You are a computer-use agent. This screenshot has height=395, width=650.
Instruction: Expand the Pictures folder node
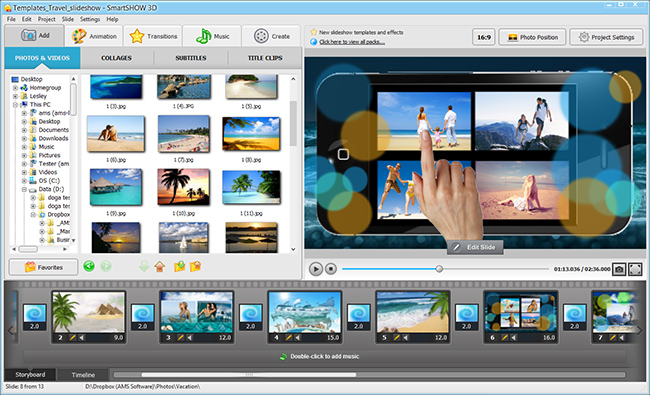click(x=24, y=155)
